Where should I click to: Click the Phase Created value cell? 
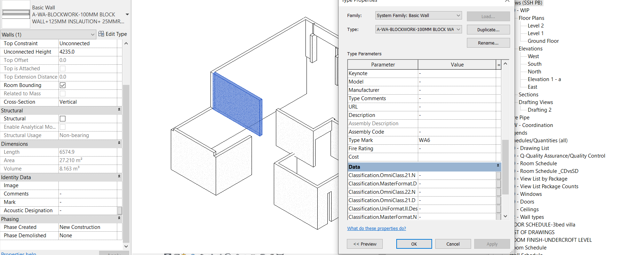88,227
